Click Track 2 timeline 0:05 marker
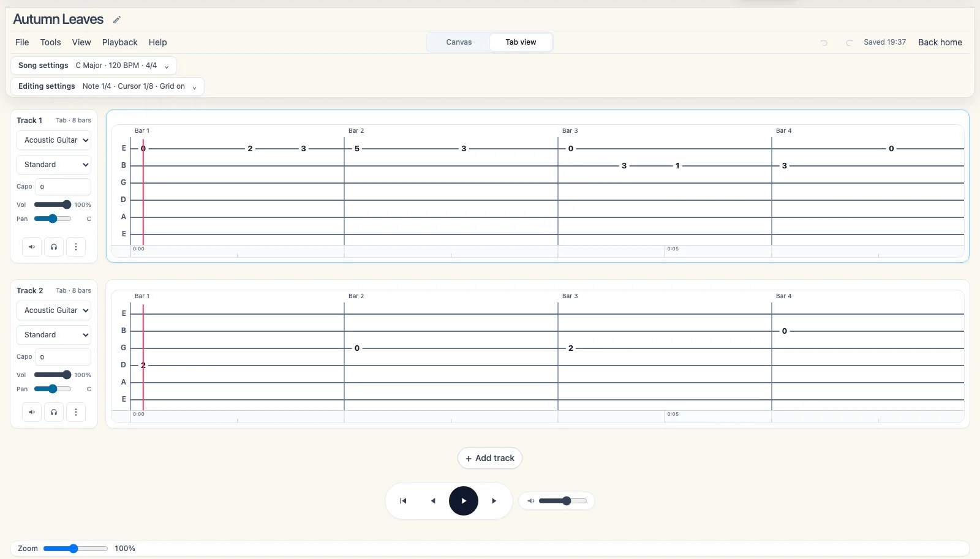This screenshot has width=980, height=559. click(x=673, y=415)
